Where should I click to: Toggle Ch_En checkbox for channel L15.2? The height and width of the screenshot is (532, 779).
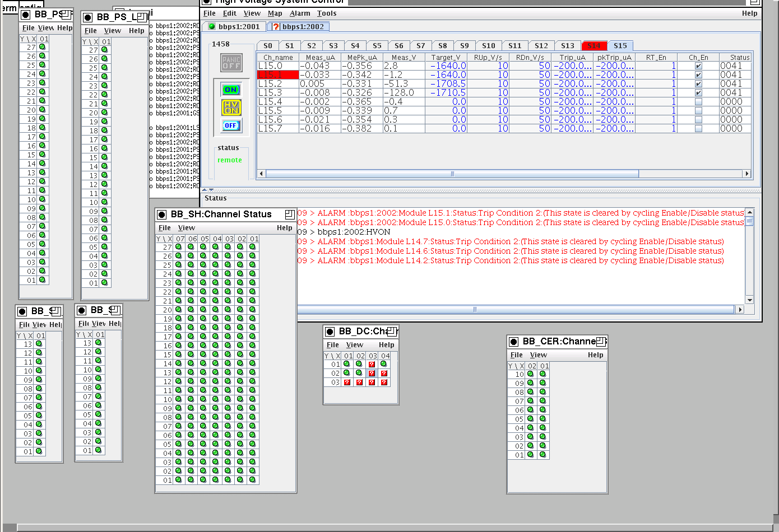click(x=698, y=84)
